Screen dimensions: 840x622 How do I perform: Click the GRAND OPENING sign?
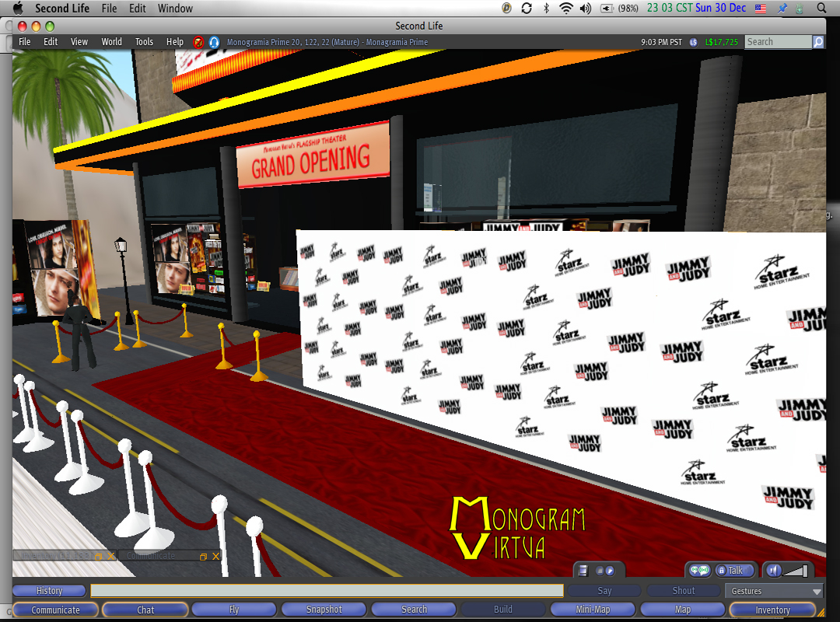point(313,155)
